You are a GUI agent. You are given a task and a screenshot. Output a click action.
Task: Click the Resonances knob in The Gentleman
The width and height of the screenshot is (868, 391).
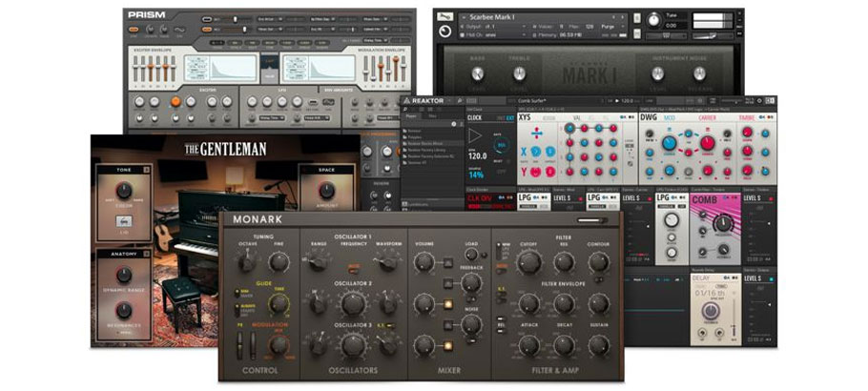click(124, 310)
